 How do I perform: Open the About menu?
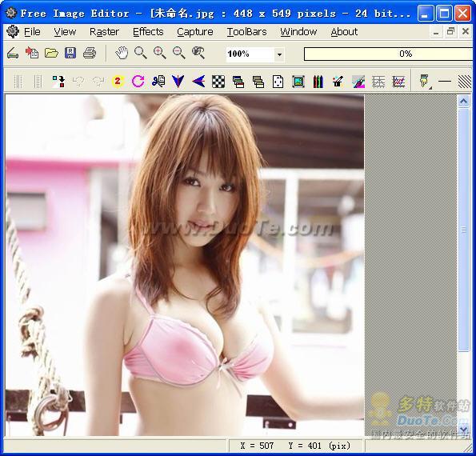pos(344,32)
